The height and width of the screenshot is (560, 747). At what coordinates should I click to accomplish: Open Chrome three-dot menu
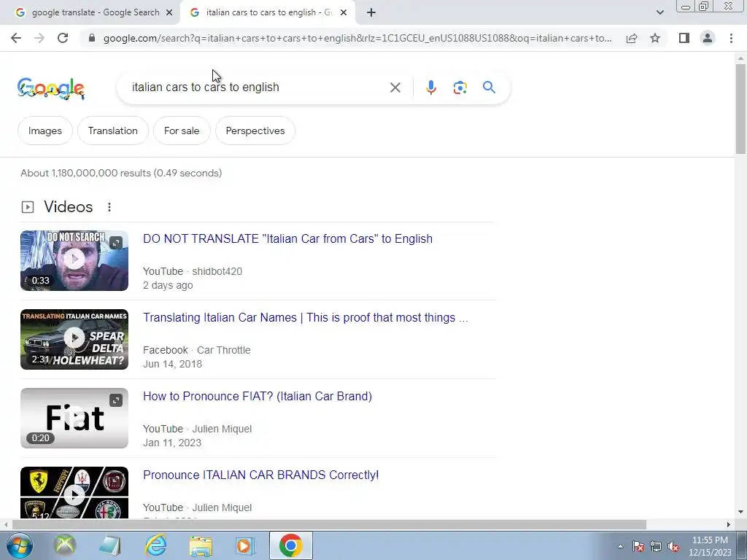[731, 38]
